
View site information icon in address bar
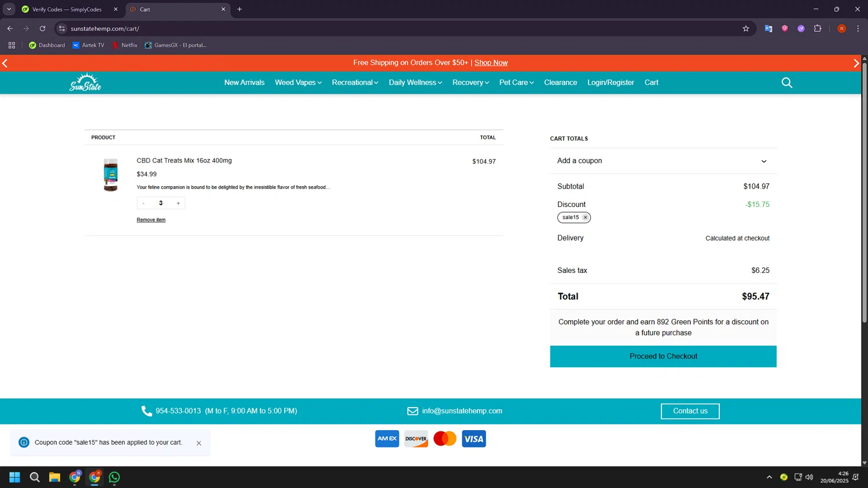(x=62, y=28)
